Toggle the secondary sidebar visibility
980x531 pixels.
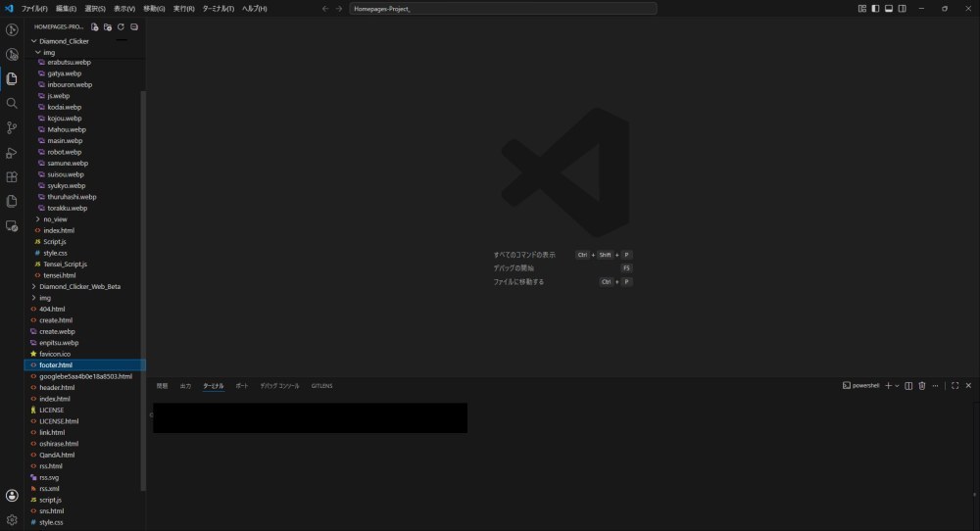tap(902, 9)
